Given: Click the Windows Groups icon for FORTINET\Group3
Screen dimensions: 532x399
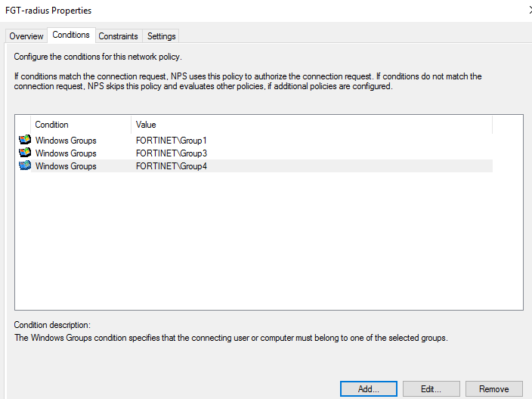Looking at the screenshot, I should coord(25,153).
